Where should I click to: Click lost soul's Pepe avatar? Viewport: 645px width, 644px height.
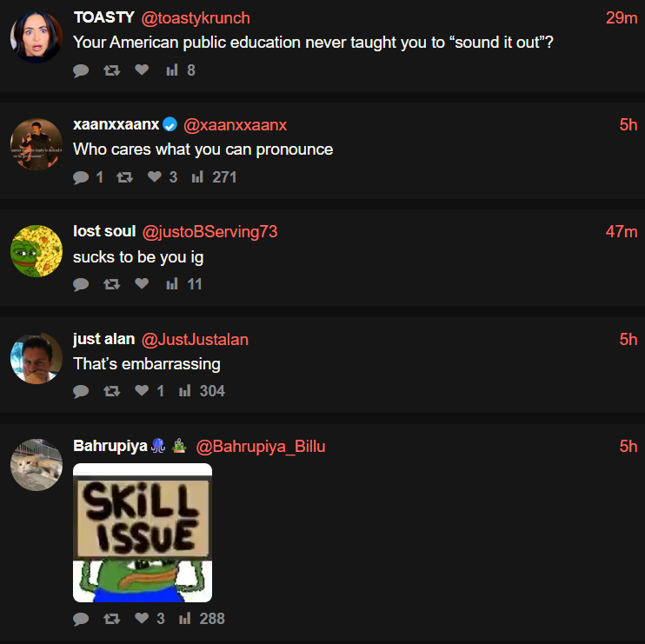37,251
